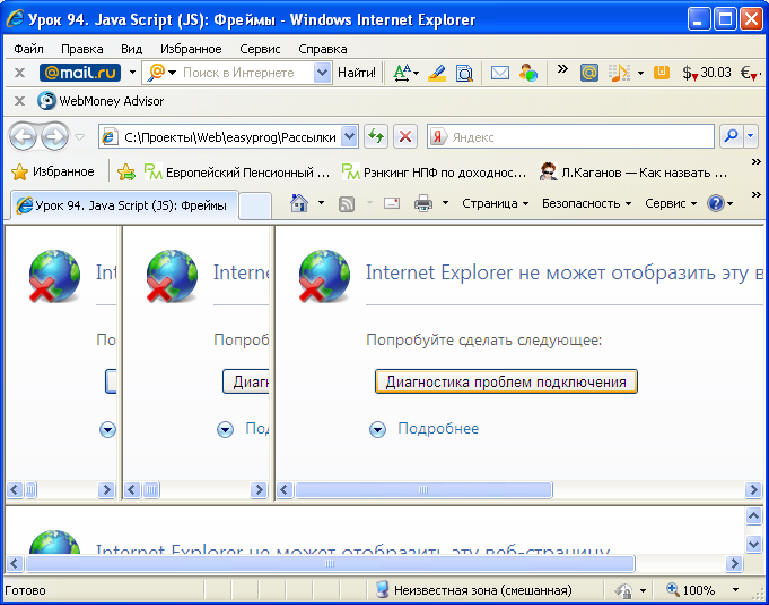Click the Add to Favorites bar star icon
The image size is (769, 605).
126,172
